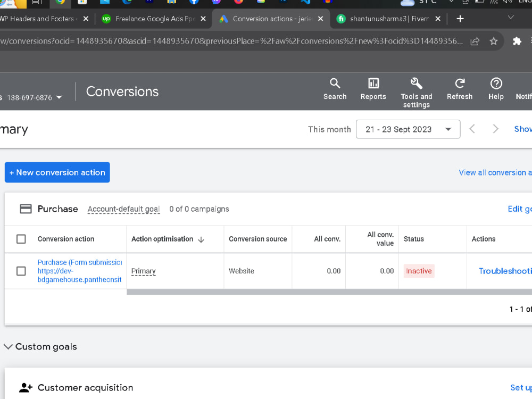Click the Conversion source column header
Screen dimensions: 532x399
[258, 239]
